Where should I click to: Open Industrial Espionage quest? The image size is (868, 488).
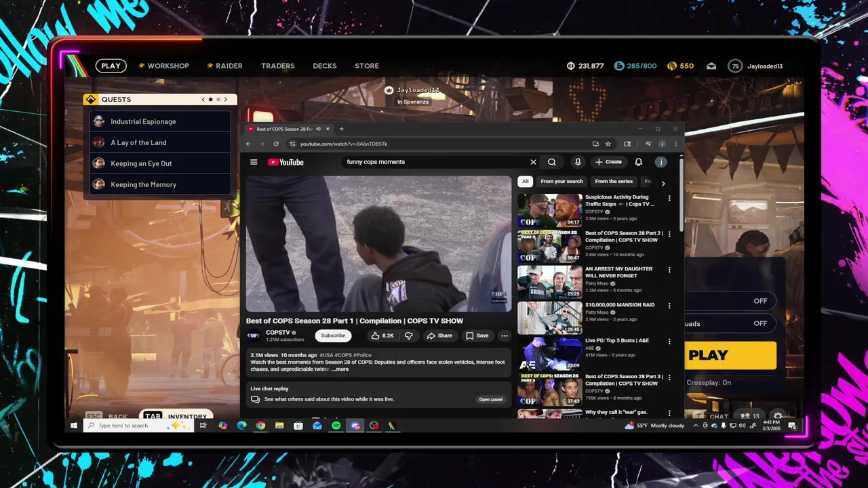coord(161,121)
